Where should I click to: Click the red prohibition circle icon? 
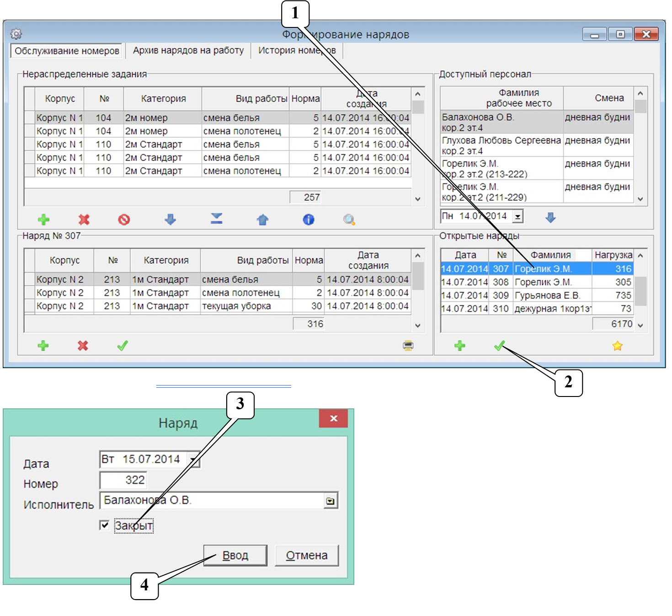[124, 220]
